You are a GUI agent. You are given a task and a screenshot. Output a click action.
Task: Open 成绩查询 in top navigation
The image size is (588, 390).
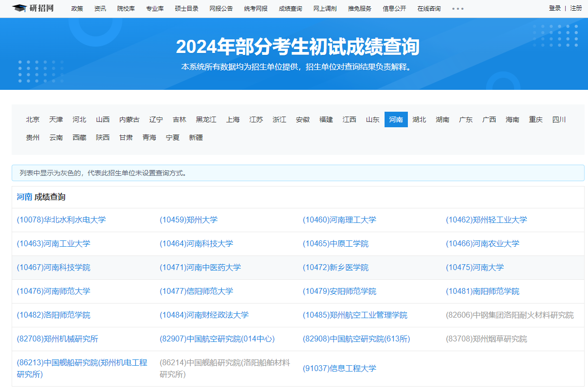[290, 9]
